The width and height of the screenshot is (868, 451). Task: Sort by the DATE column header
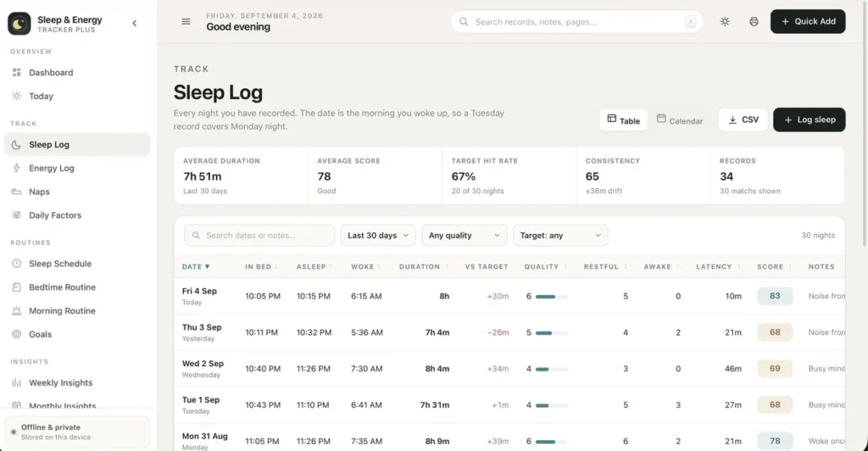coord(196,267)
